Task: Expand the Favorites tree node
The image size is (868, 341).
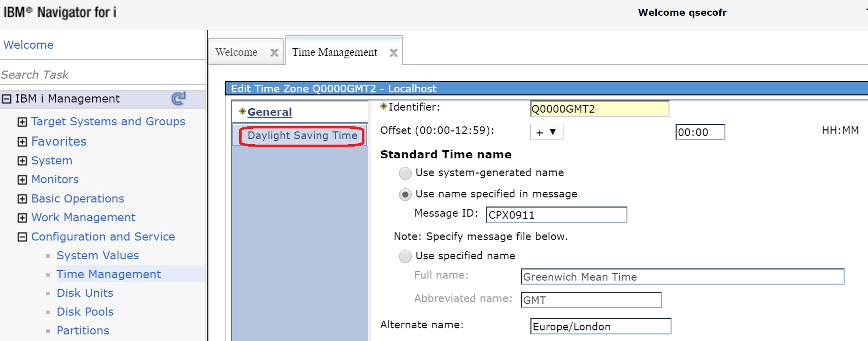Action: [22, 142]
